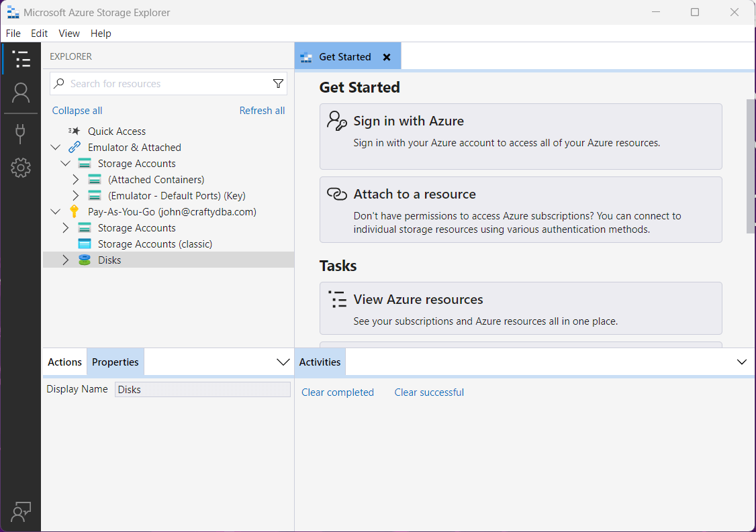Click the Search for resources field
756x532 pixels.
point(168,84)
